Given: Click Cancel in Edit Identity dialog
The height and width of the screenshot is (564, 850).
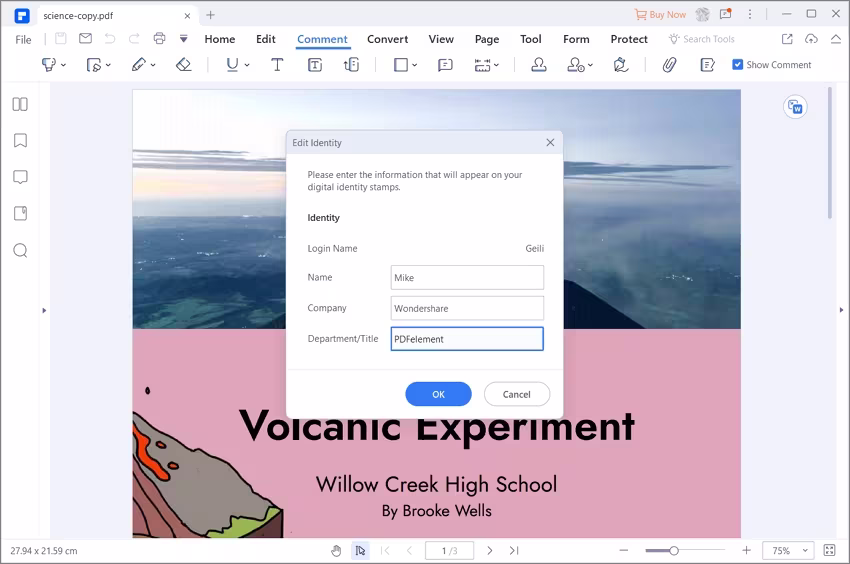Looking at the screenshot, I should (517, 394).
